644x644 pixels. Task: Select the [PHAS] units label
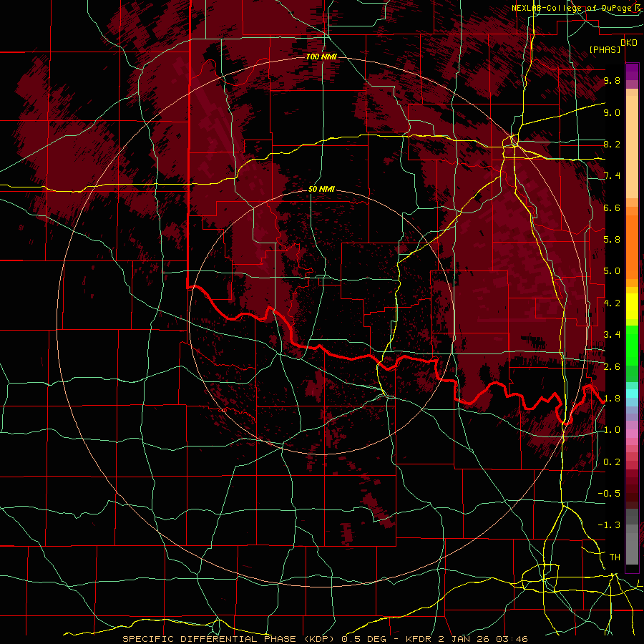(x=605, y=50)
